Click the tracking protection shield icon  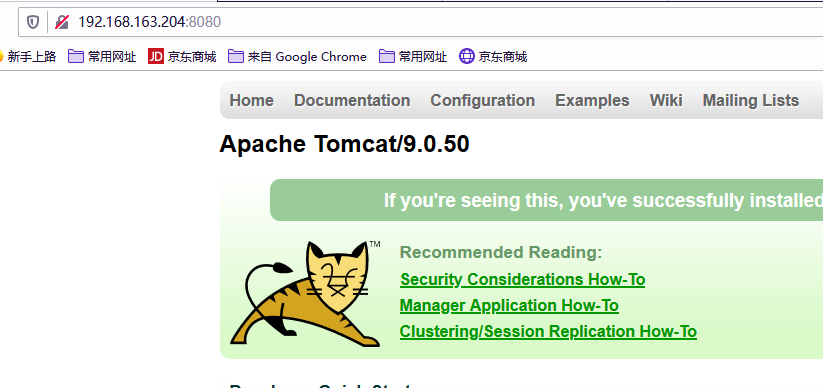point(33,22)
